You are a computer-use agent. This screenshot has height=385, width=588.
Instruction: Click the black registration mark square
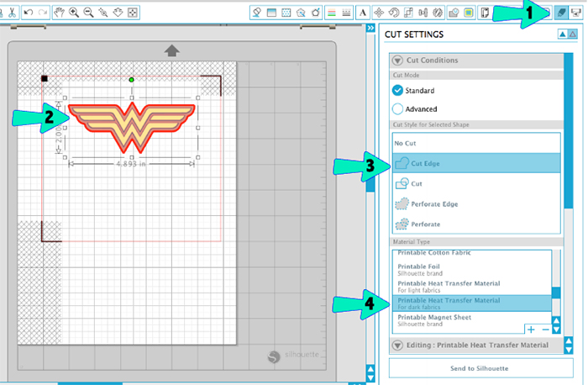tap(45, 78)
